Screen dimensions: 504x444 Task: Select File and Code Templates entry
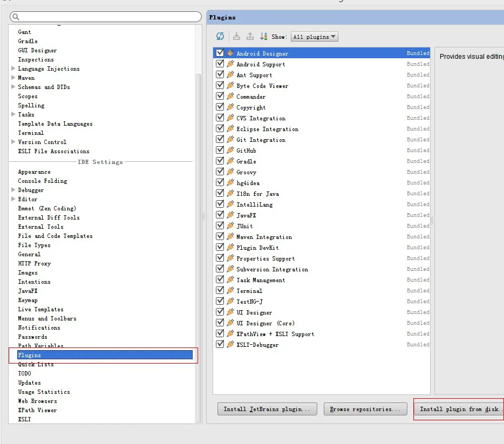(55, 236)
